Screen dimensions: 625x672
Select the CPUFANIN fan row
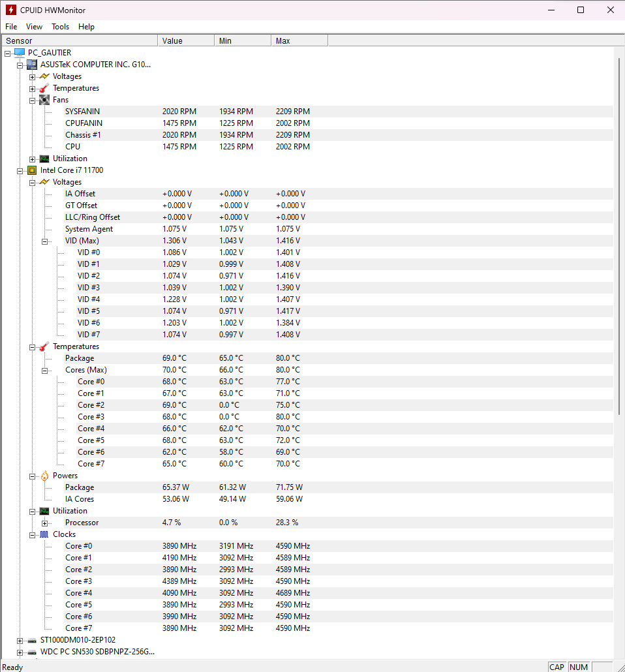[339, 123]
